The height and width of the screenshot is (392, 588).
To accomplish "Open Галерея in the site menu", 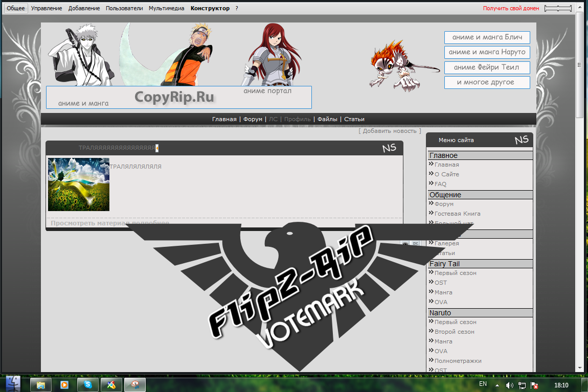I will pyautogui.click(x=447, y=243).
